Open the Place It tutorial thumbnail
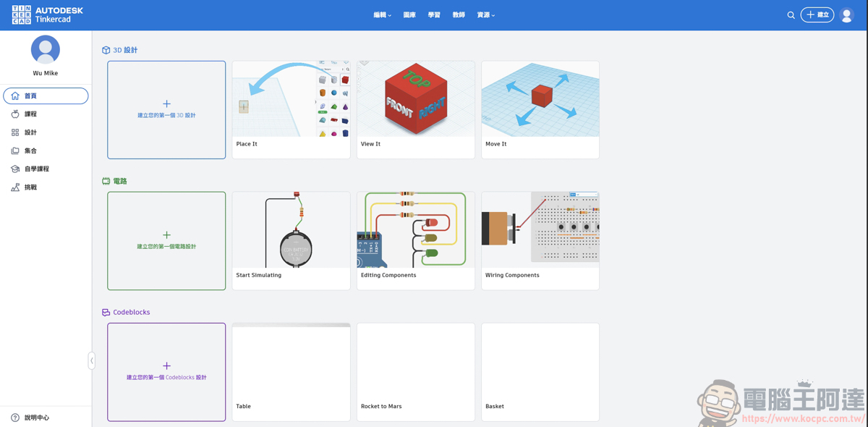This screenshot has width=868, height=427. pyautogui.click(x=291, y=98)
